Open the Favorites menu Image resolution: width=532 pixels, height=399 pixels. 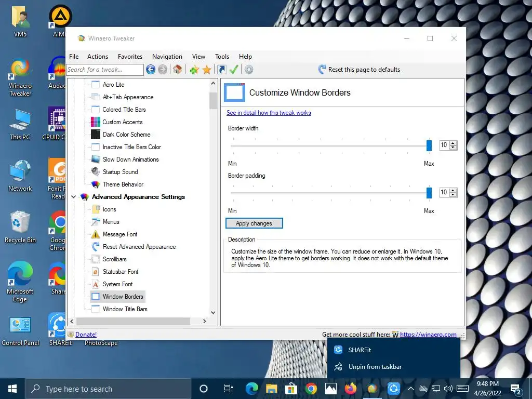coord(130,57)
